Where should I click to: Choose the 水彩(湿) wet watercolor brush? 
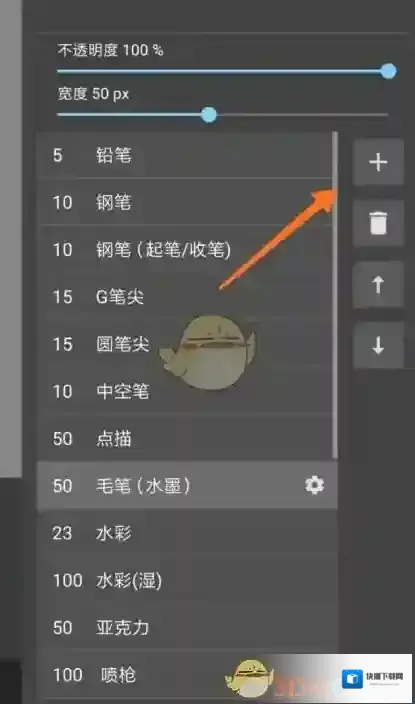tap(187, 581)
